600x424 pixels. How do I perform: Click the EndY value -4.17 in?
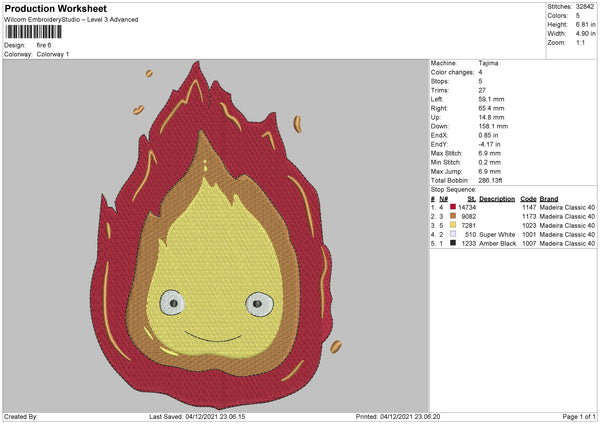pos(489,145)
